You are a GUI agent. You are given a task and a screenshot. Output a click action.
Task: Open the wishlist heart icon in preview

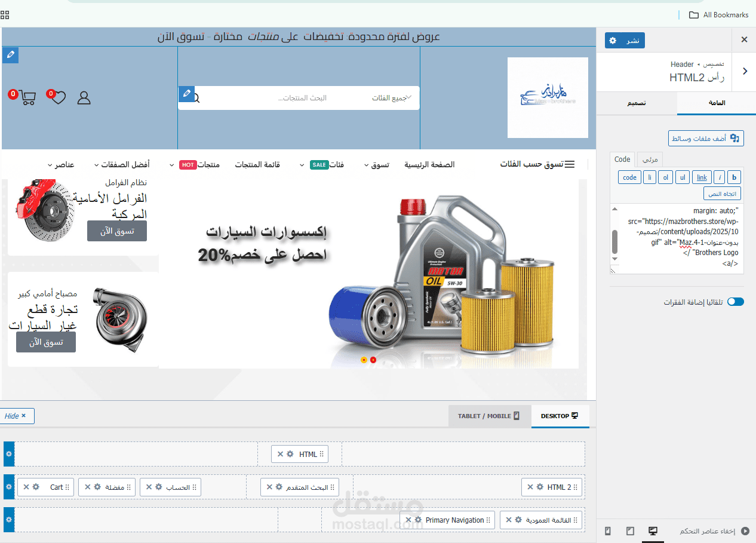pos(57,97)
